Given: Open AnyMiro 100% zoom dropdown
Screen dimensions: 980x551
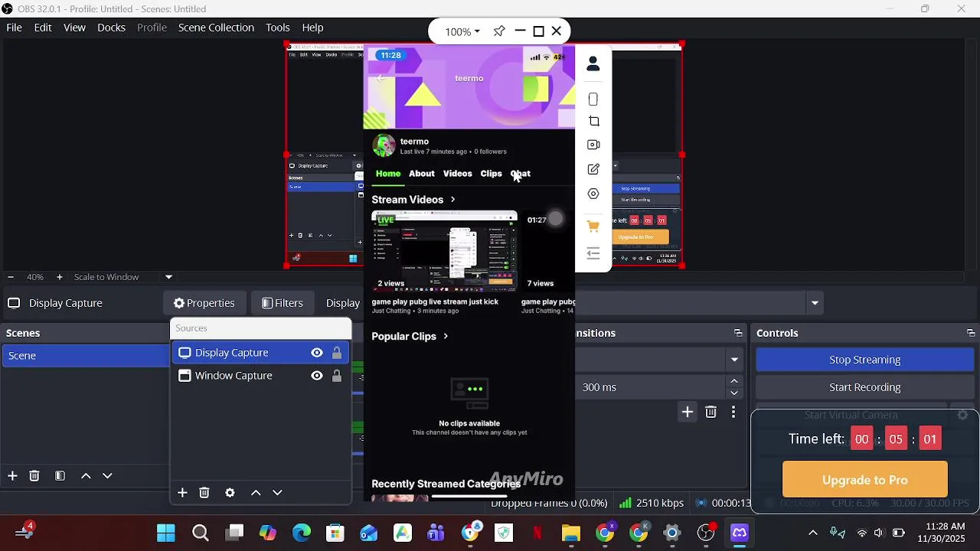Looking at the screenshot, I should 462,31.
